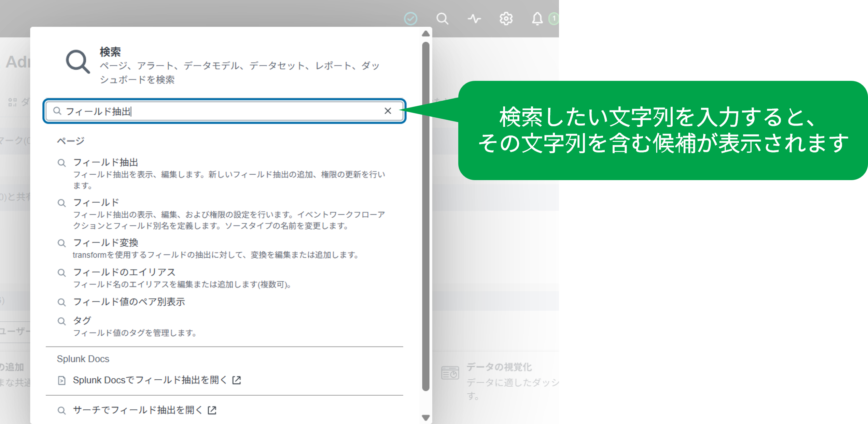This screenshot has width=868, height=424.
Task: Click magnifier icon beside フィールド値のペア別表示
Action: tap(61, 302)
